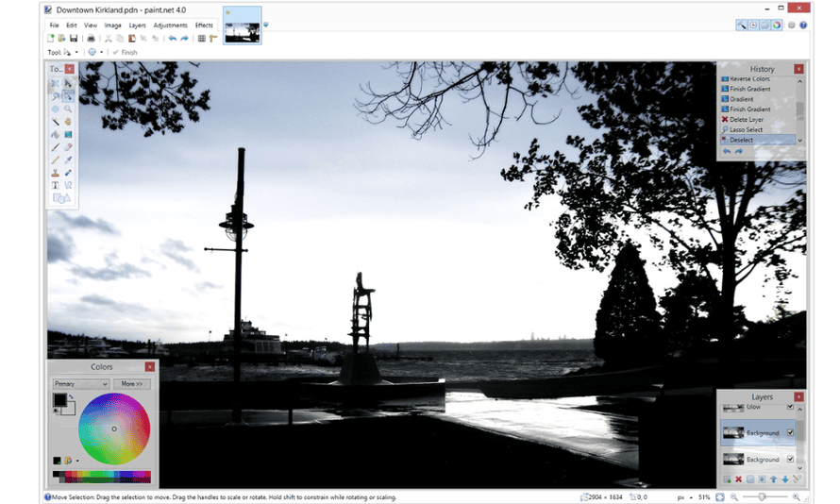
Task: Pick the Eraser tool in Tools panel
Action: pyautogui.click(x=69, y=147)
